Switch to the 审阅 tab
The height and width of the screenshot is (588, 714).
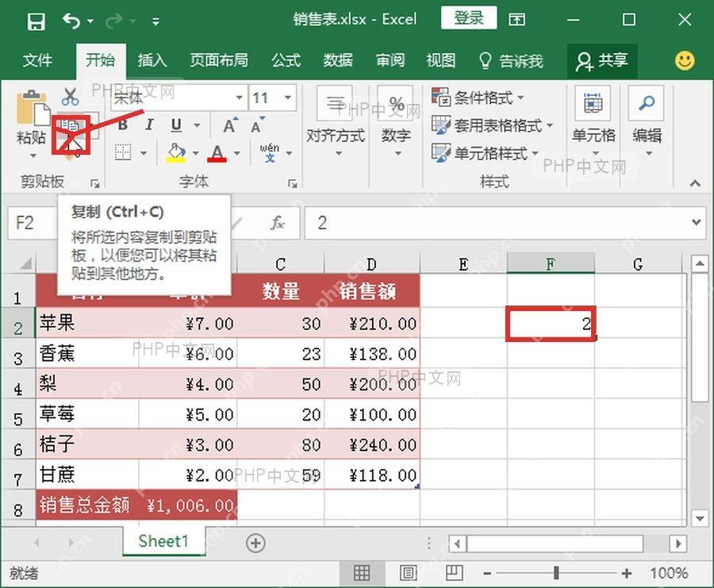pyautogui.click(x=390, y=60)
